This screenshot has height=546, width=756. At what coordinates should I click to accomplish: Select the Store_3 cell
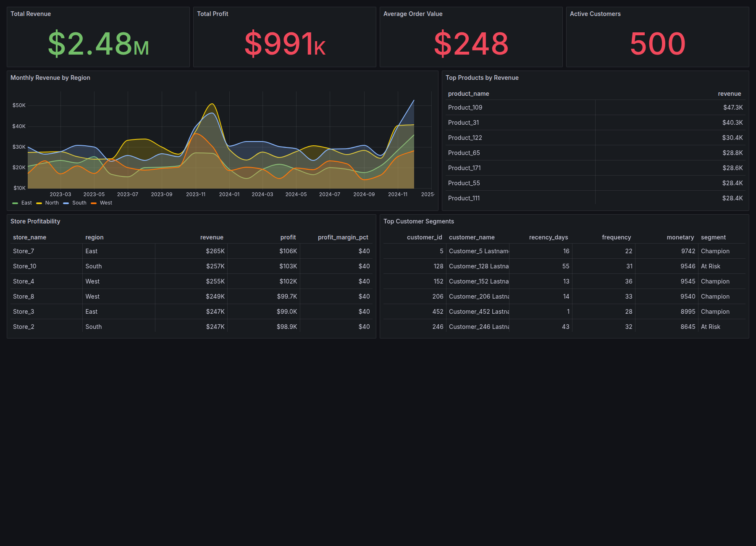47,312
